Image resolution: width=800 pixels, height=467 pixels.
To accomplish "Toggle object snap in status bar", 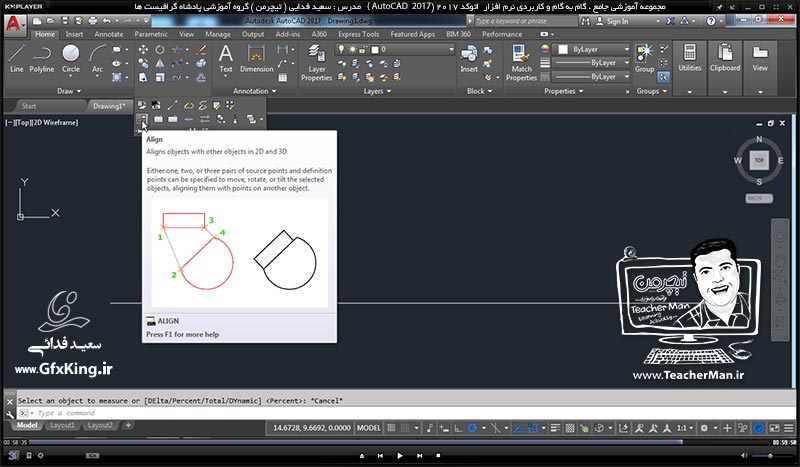I will [533, 428].
